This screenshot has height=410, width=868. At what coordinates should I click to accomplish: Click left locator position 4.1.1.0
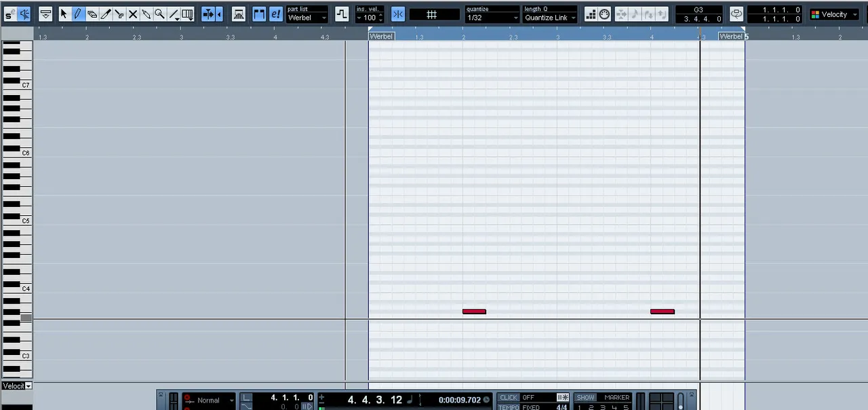click(292, 398)
